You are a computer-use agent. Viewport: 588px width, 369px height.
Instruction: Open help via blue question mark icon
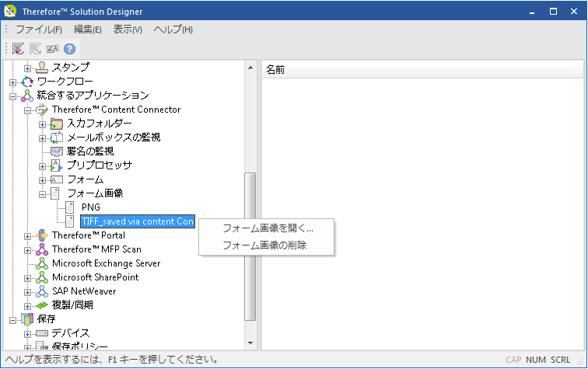click(69, 49)
